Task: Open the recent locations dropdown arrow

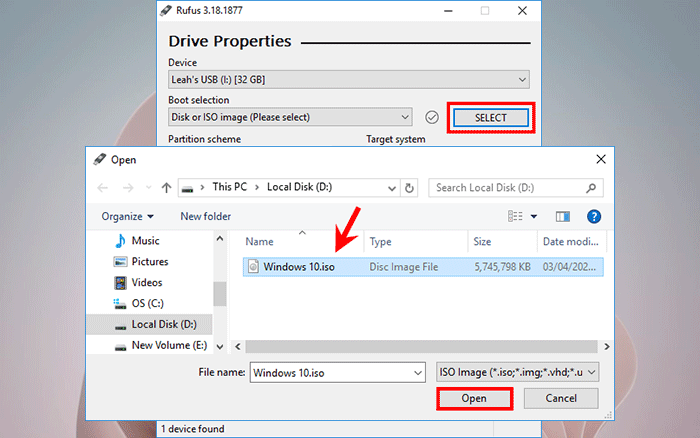Action: [x=149, y=188]
